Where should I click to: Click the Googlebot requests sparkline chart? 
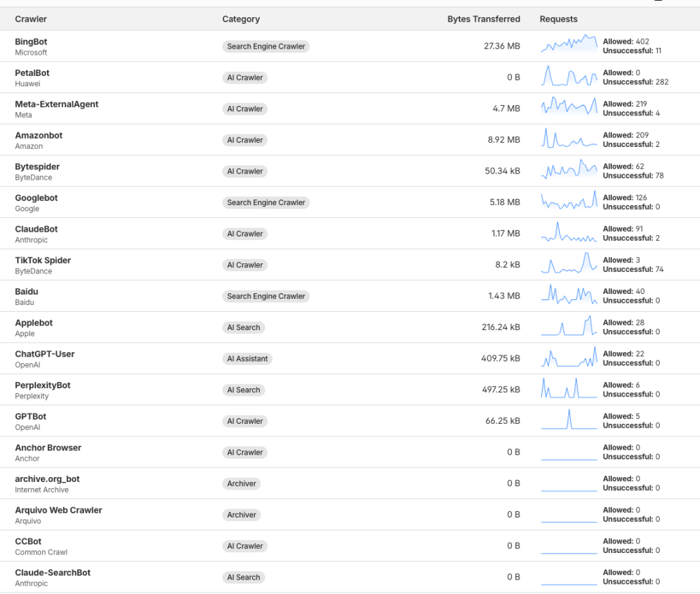(x=569, y=200)
